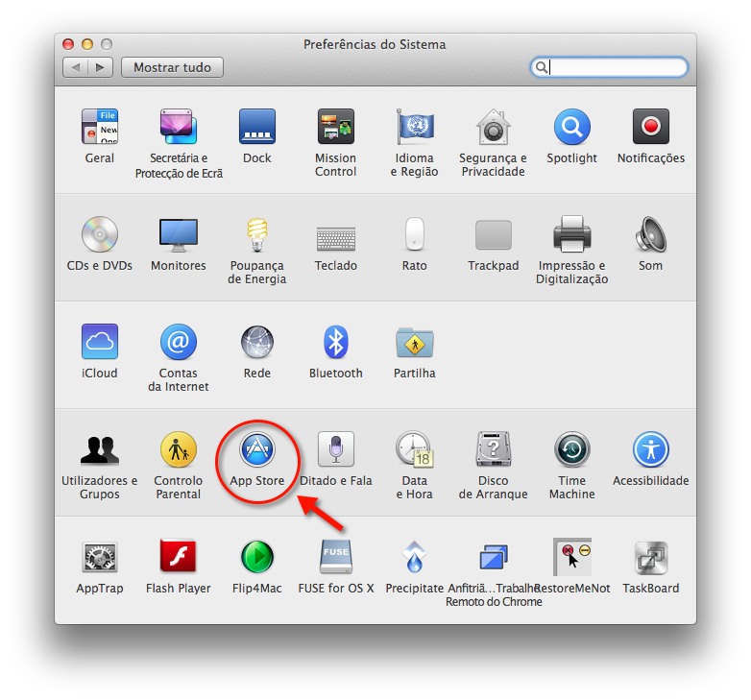Open Impressão e Digitalização pane
Screen dimensions: 751x700
point(571,234)
